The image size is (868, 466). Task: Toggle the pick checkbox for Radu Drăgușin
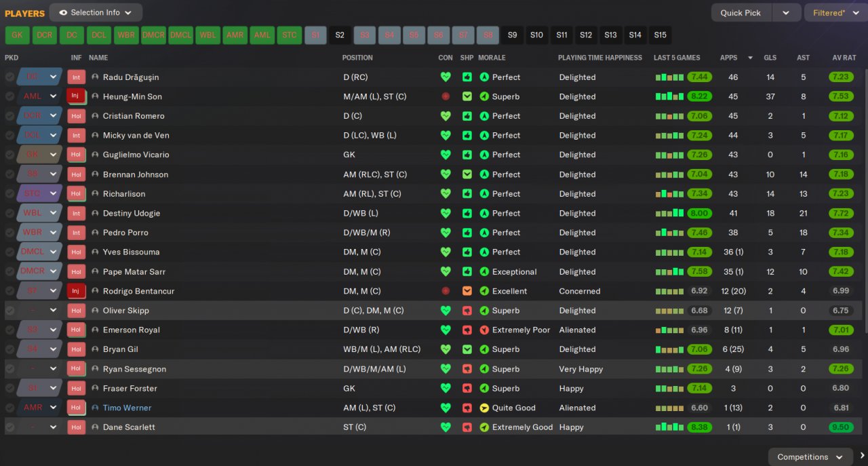9,77
